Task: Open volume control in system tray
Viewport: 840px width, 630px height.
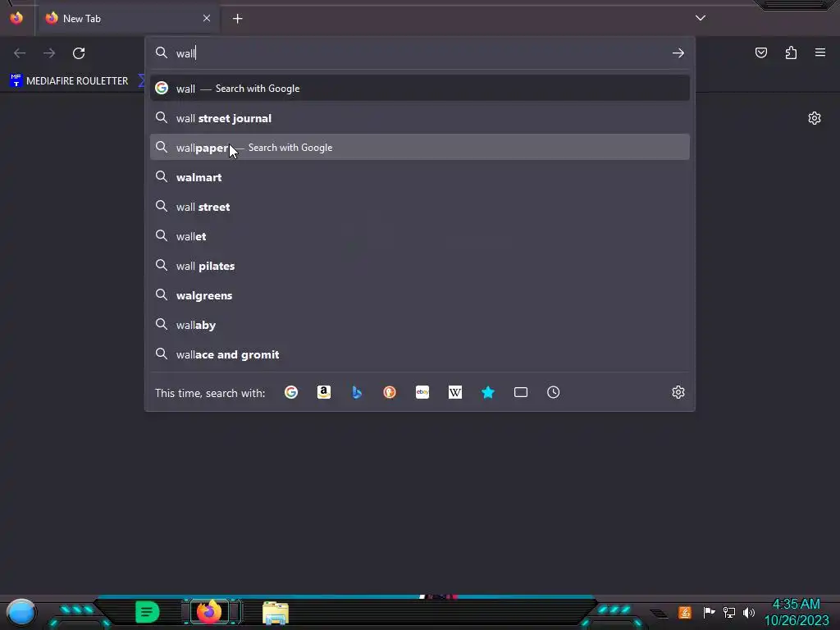Action: (749, 612)
